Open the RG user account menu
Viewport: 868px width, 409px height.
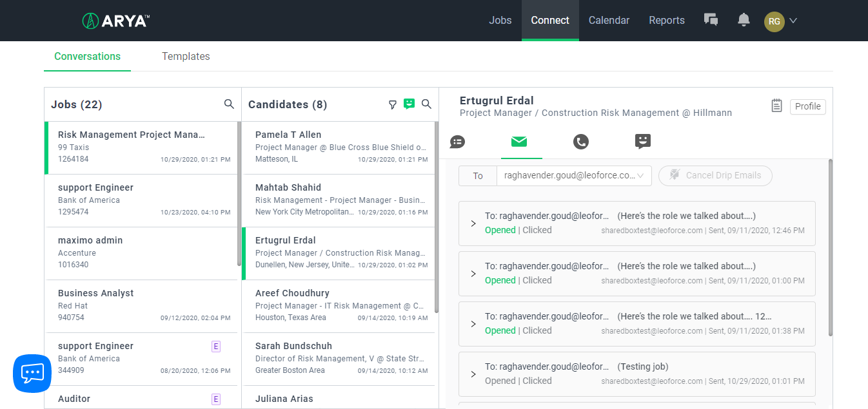pyautogui.click(x=780, y=21)
